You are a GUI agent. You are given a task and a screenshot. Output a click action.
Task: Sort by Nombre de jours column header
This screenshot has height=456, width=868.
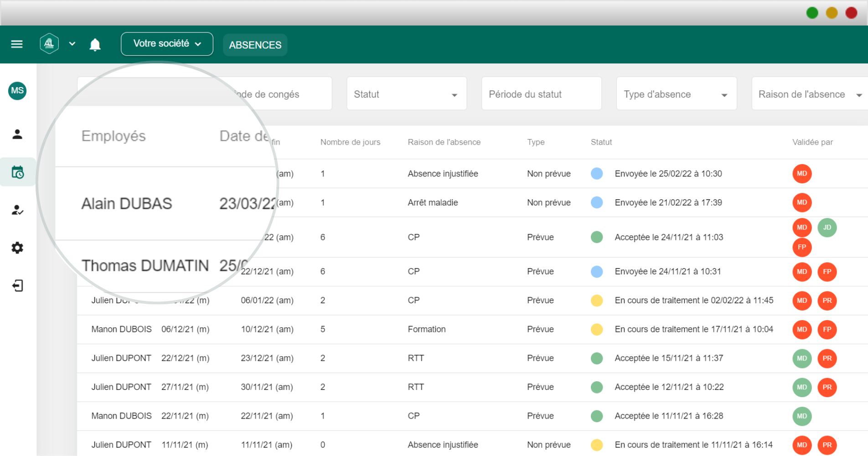(350, 142)
